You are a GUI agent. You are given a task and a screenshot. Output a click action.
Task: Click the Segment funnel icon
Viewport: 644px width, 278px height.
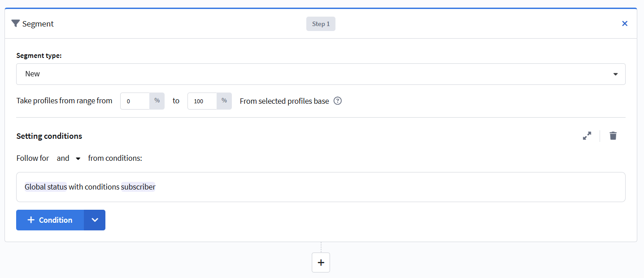[x=16, y=23]
